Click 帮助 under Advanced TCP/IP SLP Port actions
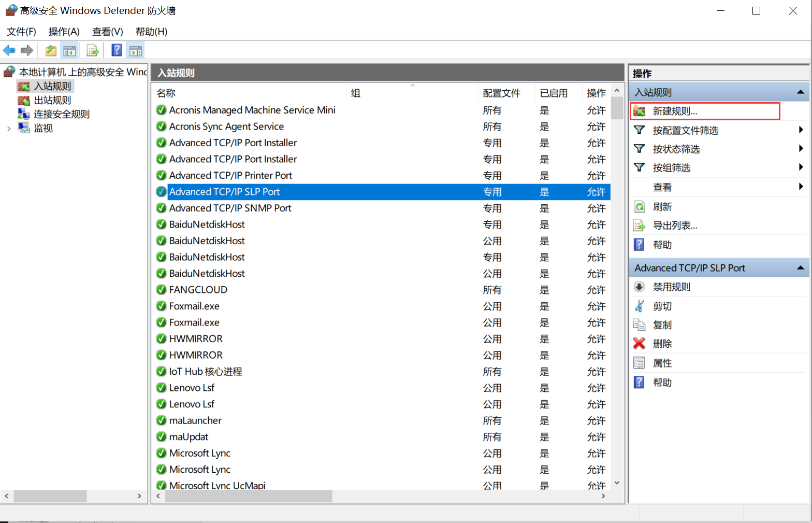Viewport: 812px width, 523px height. click(662, 383)
